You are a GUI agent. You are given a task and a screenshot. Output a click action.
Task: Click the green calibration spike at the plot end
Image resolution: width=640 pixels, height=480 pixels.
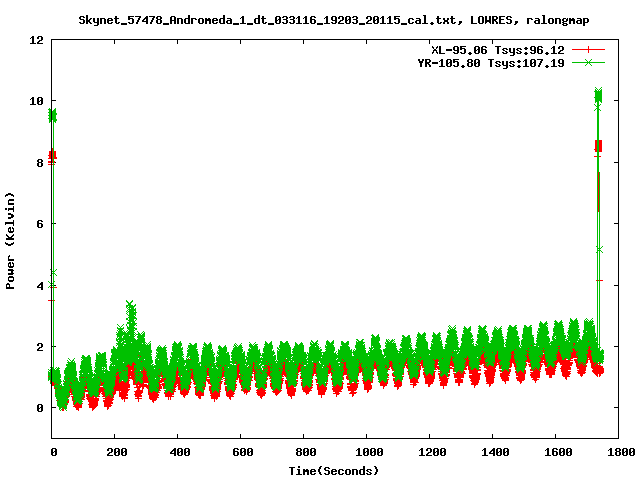(x=598, y=96)
